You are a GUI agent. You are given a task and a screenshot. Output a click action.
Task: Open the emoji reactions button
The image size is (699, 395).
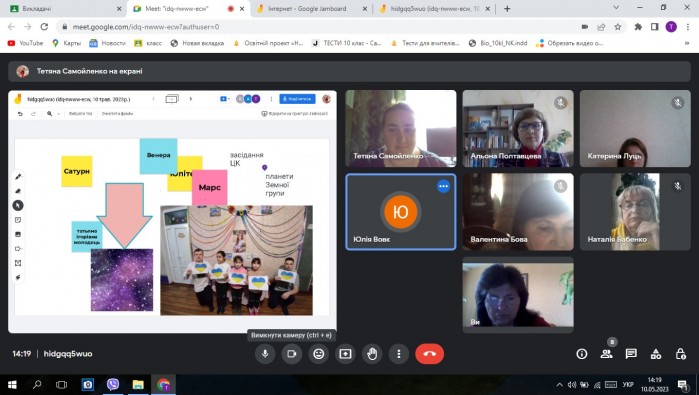(x=318, y=354)
